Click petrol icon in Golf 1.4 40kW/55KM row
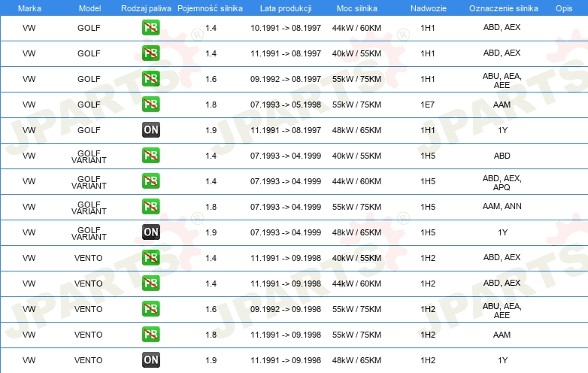Viewport: 588px width, 373px height. [x=150, y=53]
